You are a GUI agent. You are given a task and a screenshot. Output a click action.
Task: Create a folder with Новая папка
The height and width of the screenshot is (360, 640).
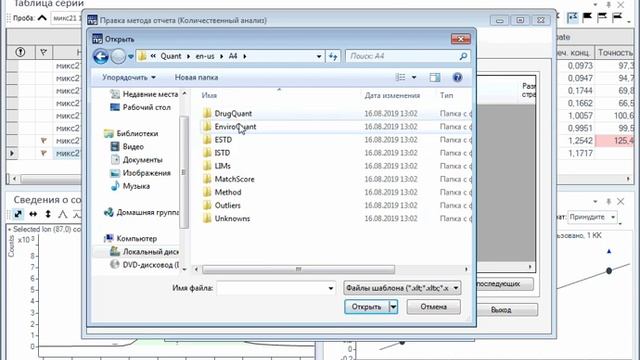[196, 77]
